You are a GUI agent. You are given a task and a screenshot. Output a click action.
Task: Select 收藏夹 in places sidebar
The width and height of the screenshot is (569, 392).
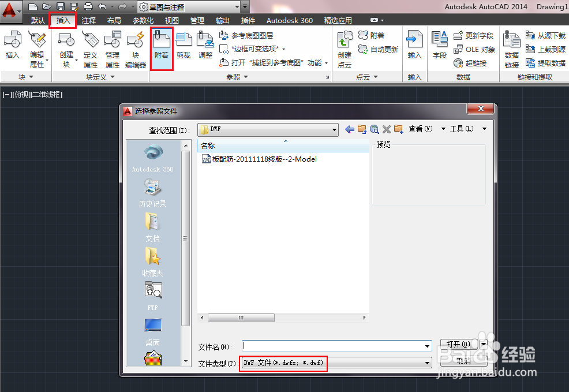[x=153, y=262]
